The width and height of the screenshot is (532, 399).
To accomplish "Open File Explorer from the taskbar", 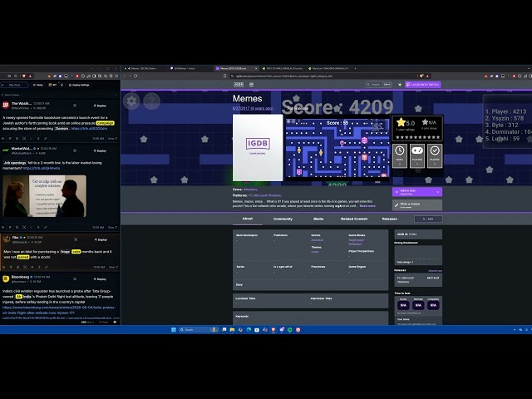I will pos(233,330).
